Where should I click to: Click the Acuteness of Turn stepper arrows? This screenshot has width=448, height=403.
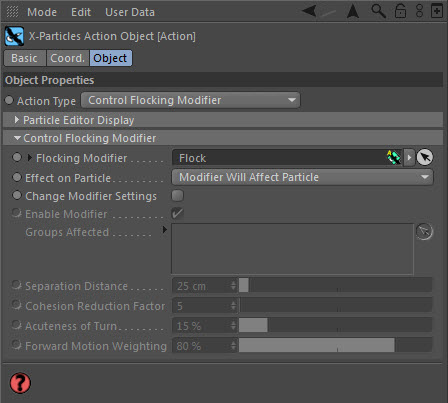pyautogui.click(x=233, y=326)
